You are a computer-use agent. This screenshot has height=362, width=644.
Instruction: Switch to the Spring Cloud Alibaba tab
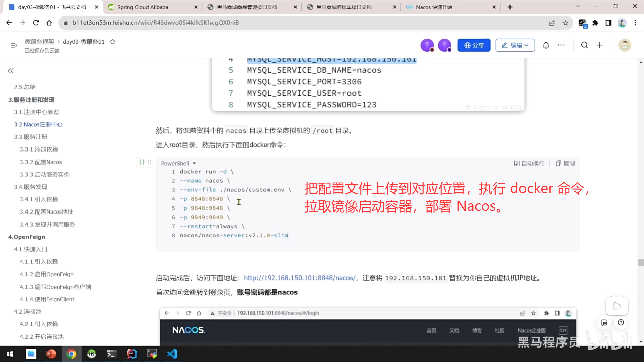pos(144,7)
